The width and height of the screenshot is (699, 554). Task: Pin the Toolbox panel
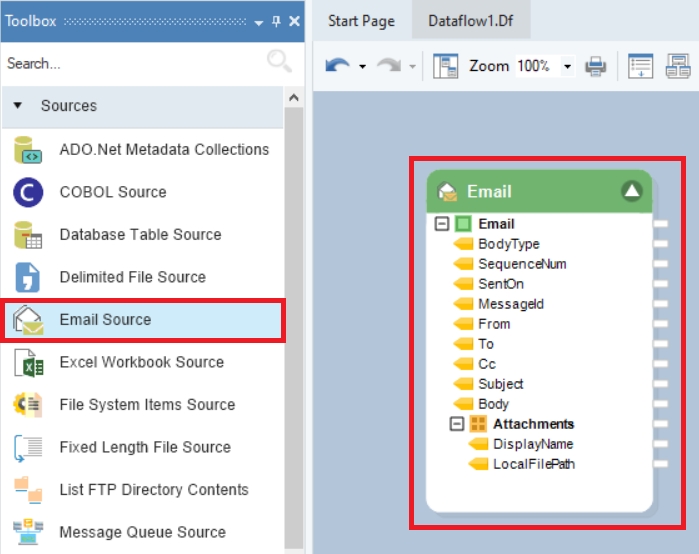point(276,21)
